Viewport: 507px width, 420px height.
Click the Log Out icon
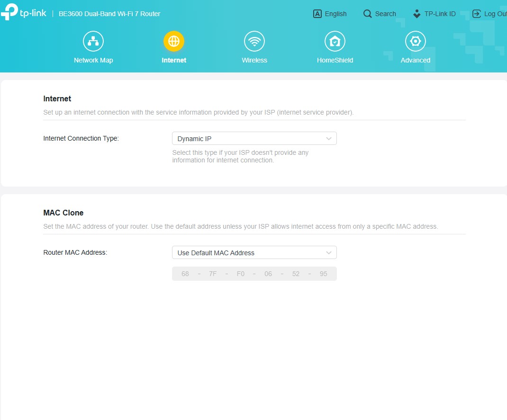[x=476, y=14]
